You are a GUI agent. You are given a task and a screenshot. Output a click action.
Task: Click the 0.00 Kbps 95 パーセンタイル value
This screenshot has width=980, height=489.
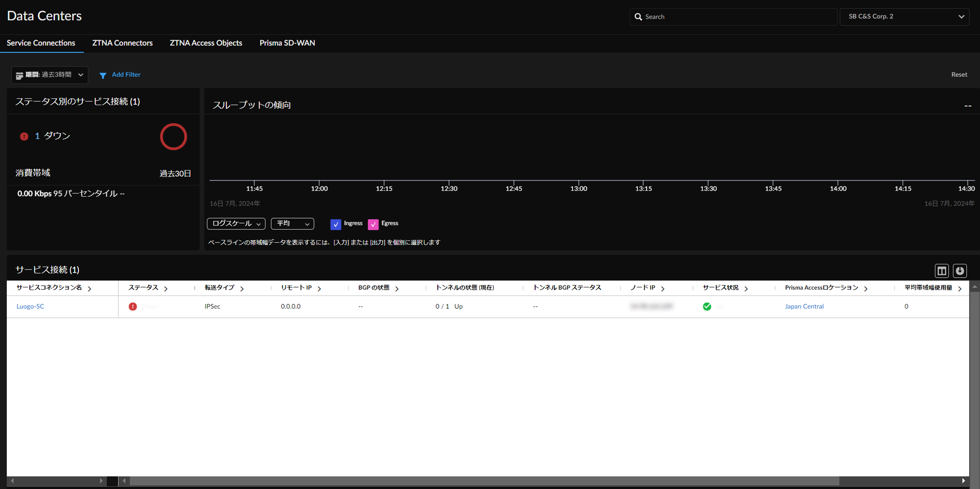(71, 194)
